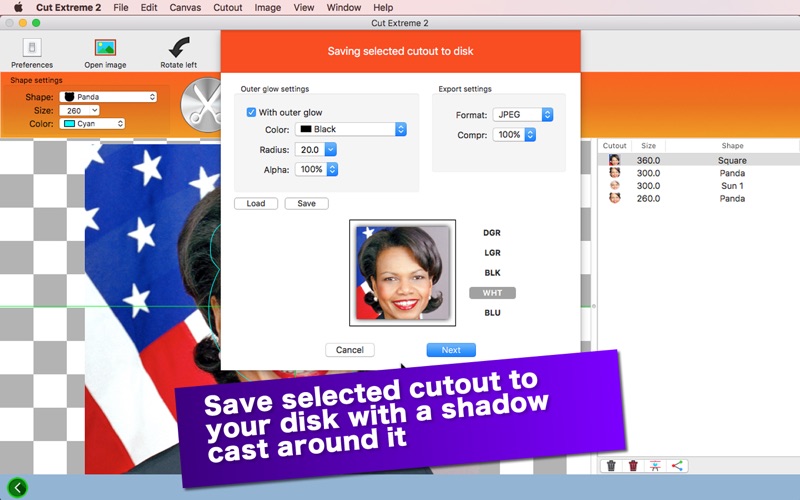The width and height of the screenshot is (800, 500).
Task: Open the File menu
Action: click(x=120, y=7)
